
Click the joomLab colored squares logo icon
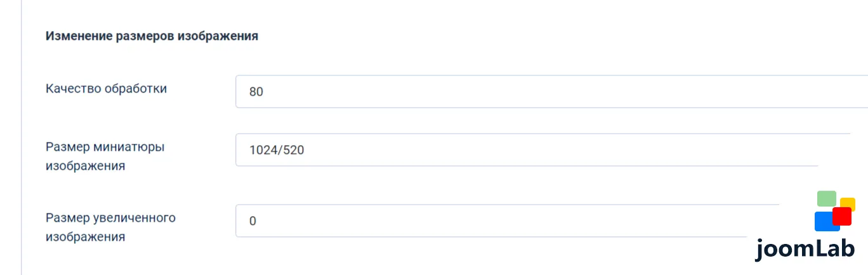(x=835, y=211)
